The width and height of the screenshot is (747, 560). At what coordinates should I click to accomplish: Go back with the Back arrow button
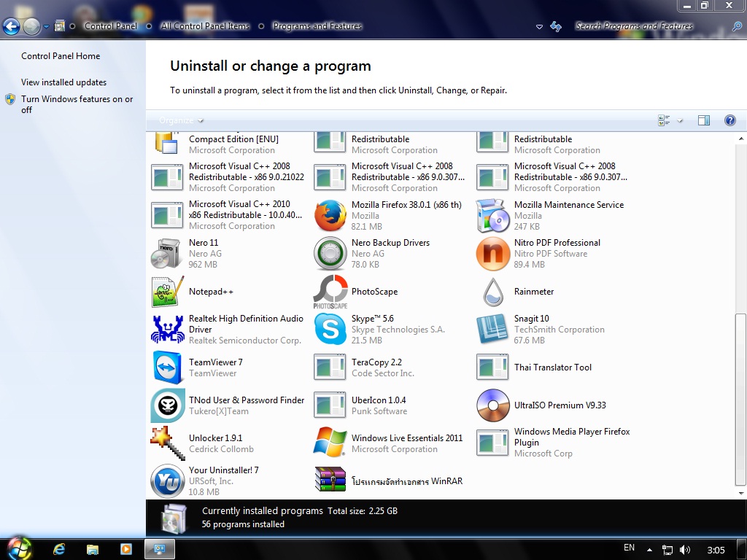click(12, 27)
